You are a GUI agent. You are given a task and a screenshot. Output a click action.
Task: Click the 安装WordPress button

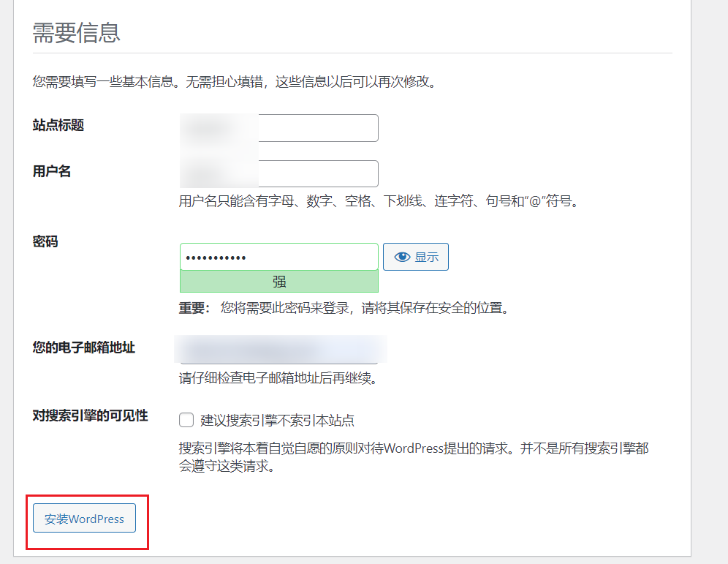(x=84, y=518)
